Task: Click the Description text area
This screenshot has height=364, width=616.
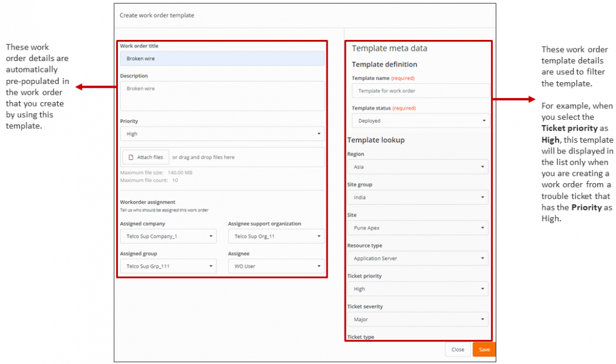Action: coord(222,96)
